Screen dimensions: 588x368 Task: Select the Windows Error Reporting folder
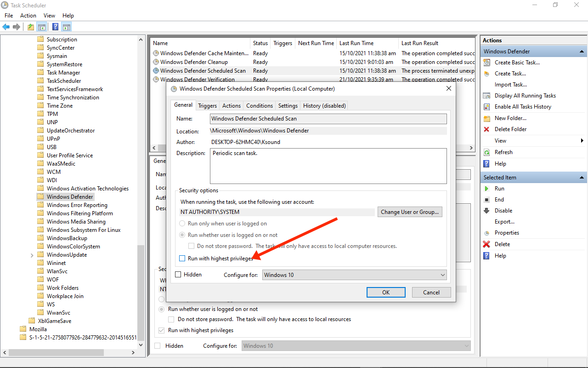click(77, 205)
